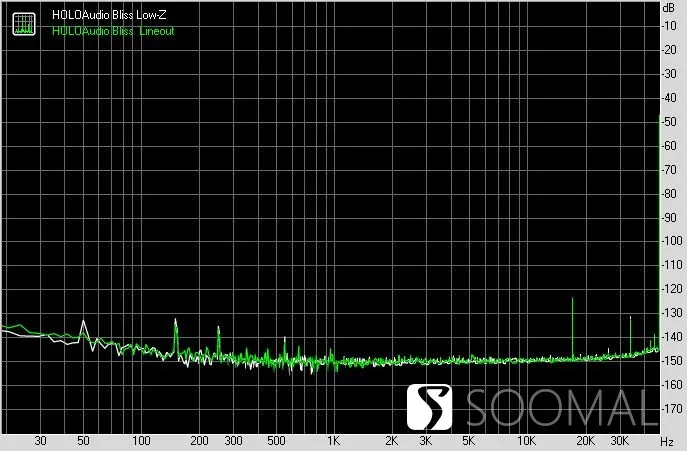Click the 100 Hz frequency axis label
Viewport: 687px width, 451px height.
(141, 440)
